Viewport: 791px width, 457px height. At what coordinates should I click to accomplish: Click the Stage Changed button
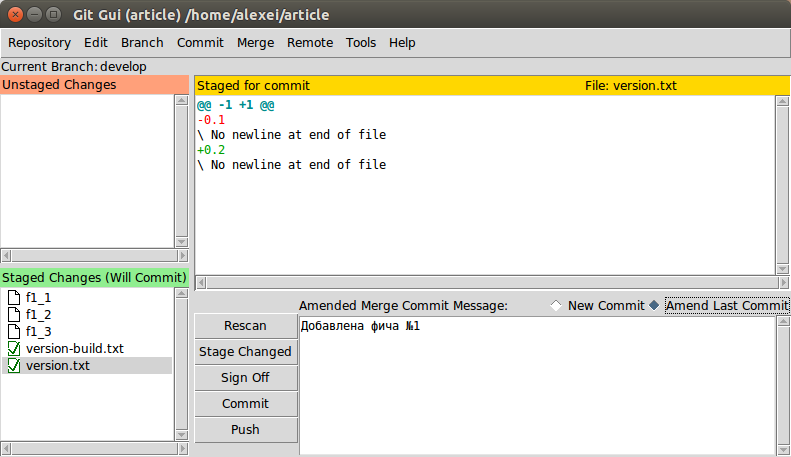[x=246, y=352]
